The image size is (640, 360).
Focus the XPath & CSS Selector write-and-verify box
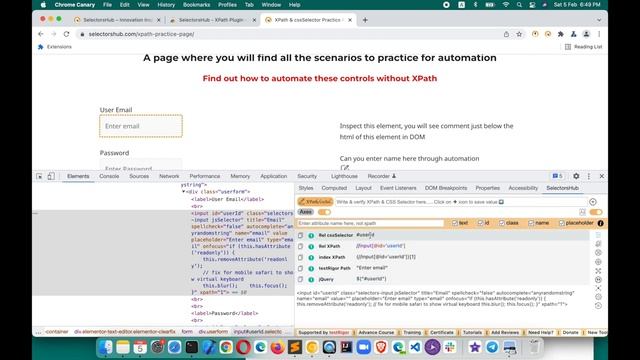pyautogui.click(x=461, y=202)
